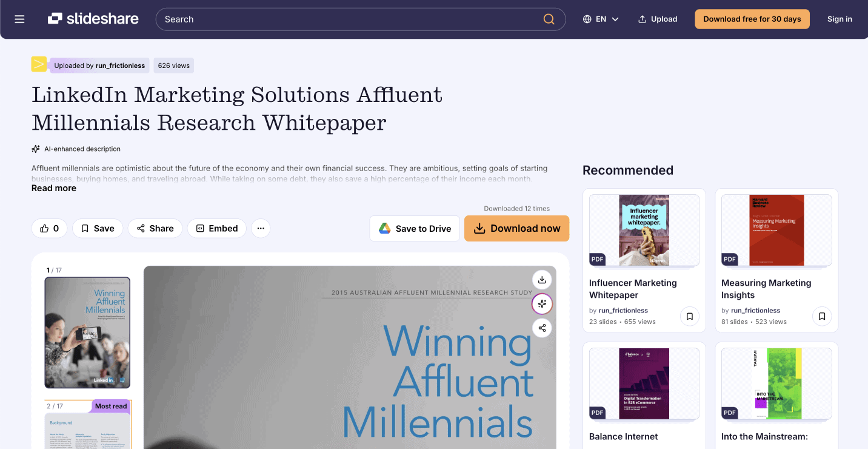Open the hamburger menu
The image size is (868, 449).
pyautogui.click(x=19, y=19)
